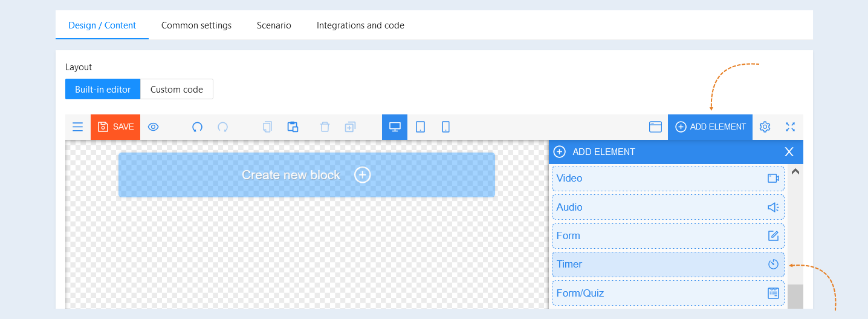Viewport: 868px width, 319px height.
Task: Open Integrations and code tab
Action: (x=360, y=25)
